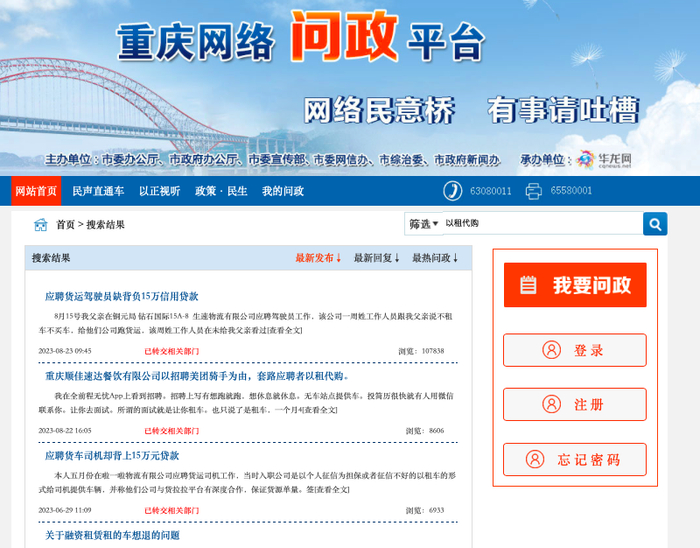Click the 登录 login button
Viewport: 700px width, 548px height.
click(575, 350)
